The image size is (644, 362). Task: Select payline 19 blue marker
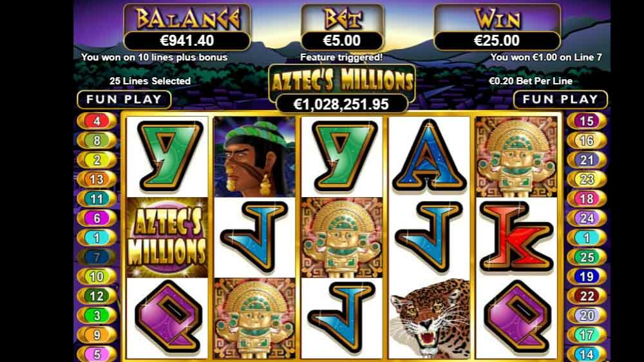click(587, 276)
